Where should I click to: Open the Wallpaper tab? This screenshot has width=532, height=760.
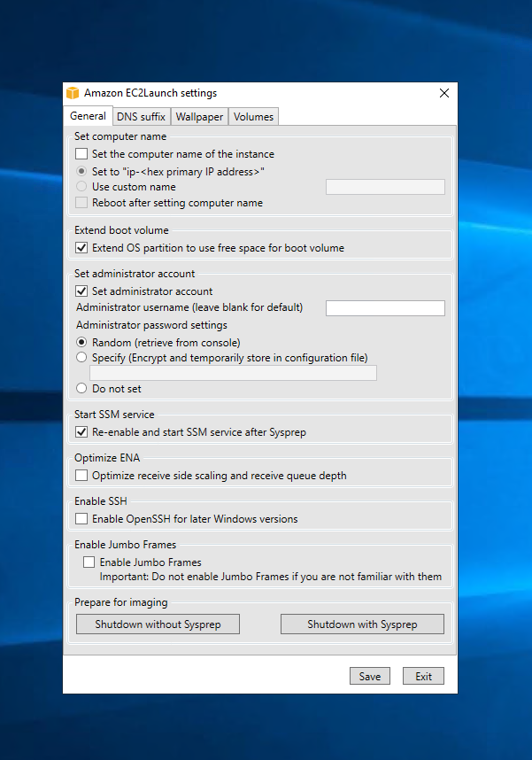point(199,117)
